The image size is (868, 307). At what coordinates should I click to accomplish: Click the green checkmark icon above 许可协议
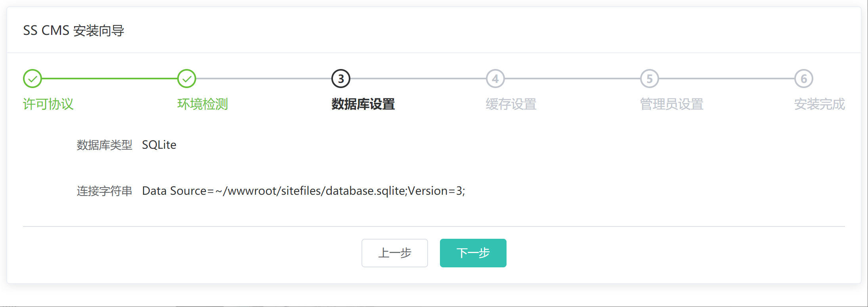click(33, 79)
